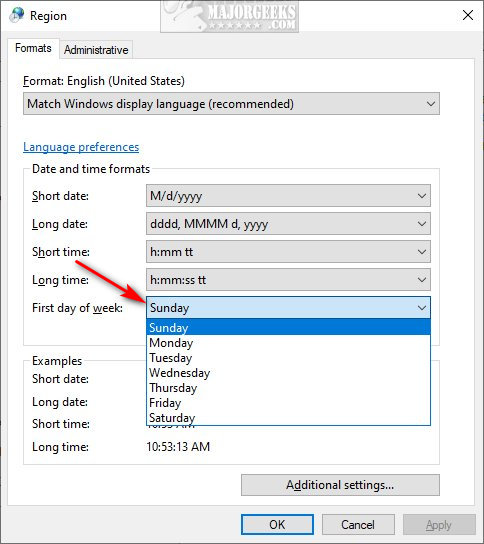Select Friday as first day of week

click(288, 402)
